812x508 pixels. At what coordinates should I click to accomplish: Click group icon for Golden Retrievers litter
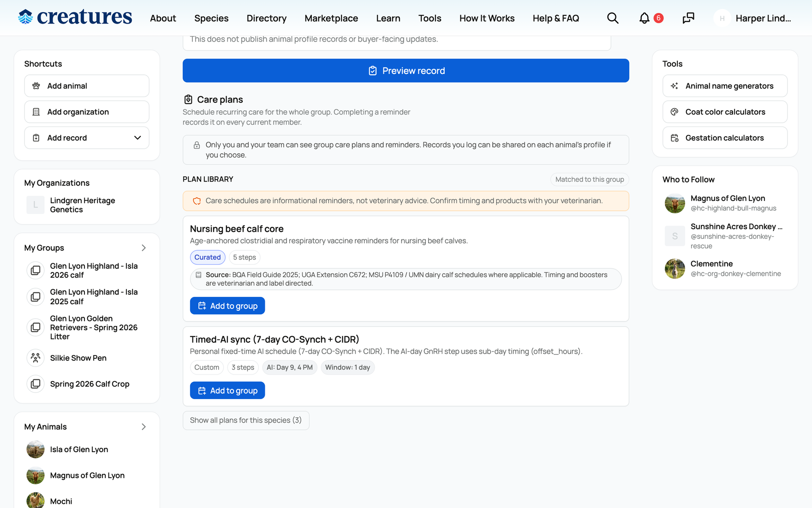pos(36,327)
